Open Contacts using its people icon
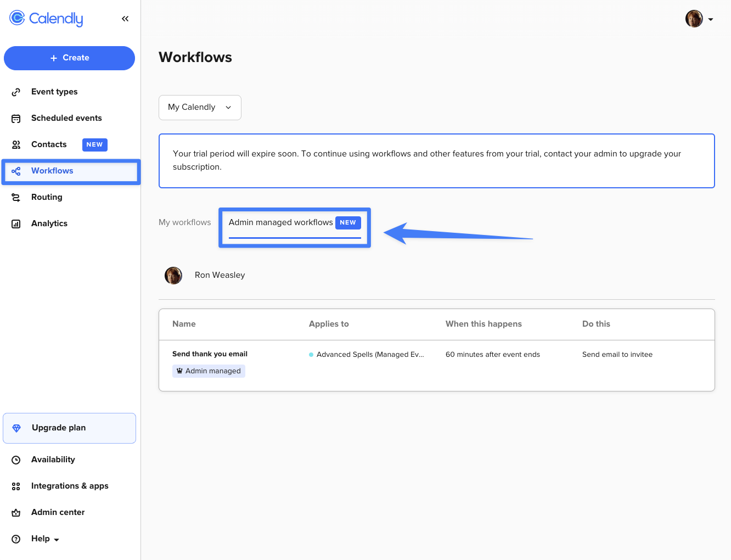Image resolution: width=731 pixels, height=560 pixels. [x=16, y=144]
